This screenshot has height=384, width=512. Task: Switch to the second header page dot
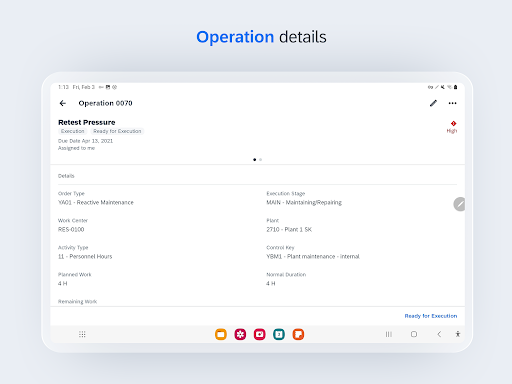260,160
